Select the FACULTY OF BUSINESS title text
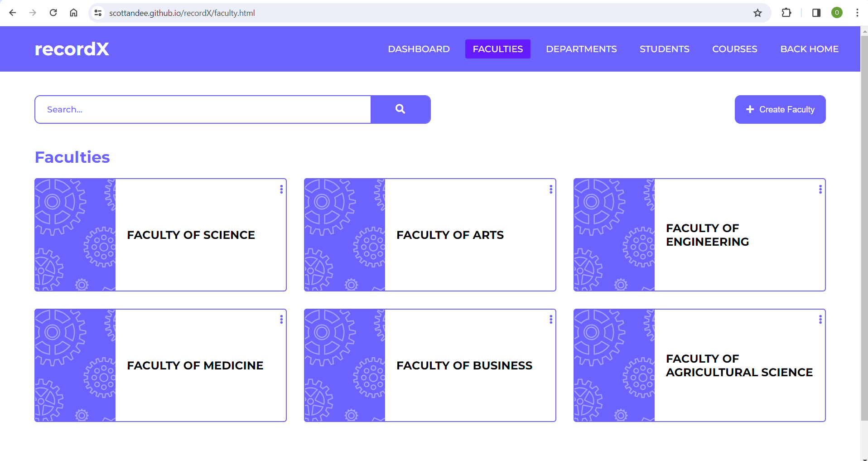The width and height of the screenshot is (868, 461). pos(464,365)
